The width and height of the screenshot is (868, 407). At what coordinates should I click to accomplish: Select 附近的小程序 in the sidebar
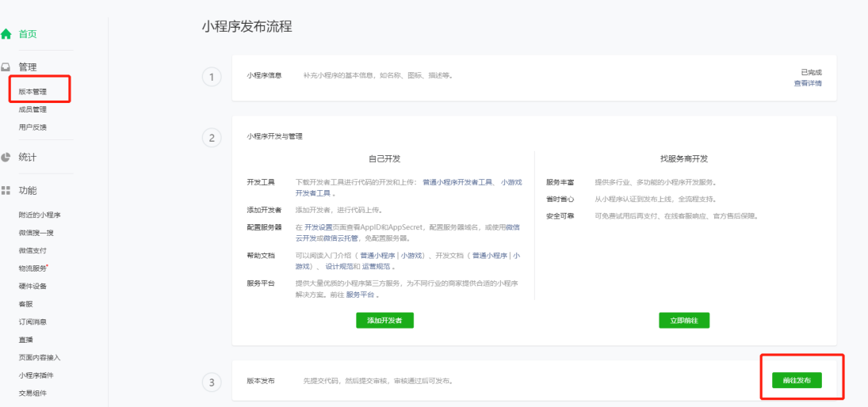(40, 215)
